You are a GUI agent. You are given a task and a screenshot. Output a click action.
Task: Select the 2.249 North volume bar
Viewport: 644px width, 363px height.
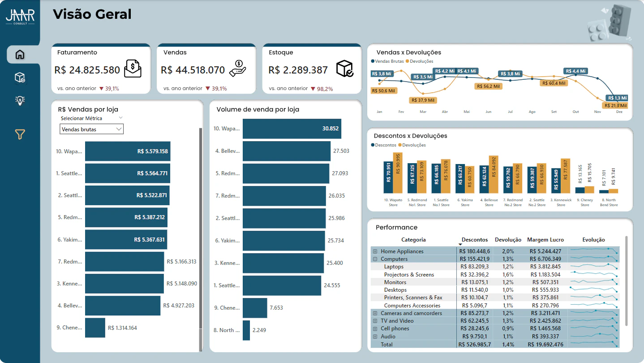pyautogui.click(x=246, y=330)
